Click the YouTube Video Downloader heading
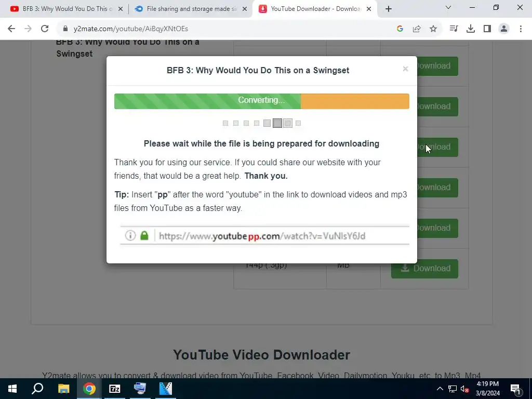 pyautogui.click(x=262, y=355)
